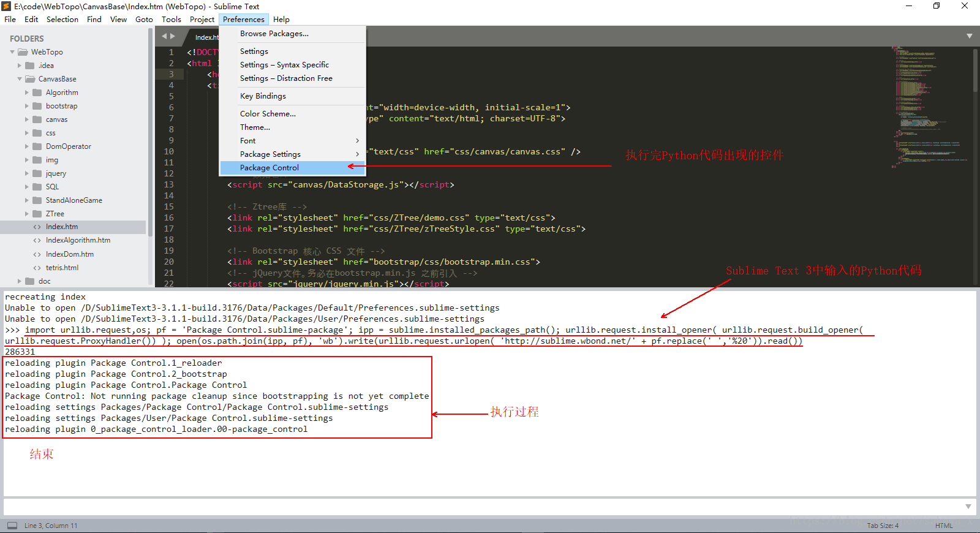This screenshot has height=533, width=980.
Task: Click the Line 3, Column 11 status text
Action: (51, 526)
